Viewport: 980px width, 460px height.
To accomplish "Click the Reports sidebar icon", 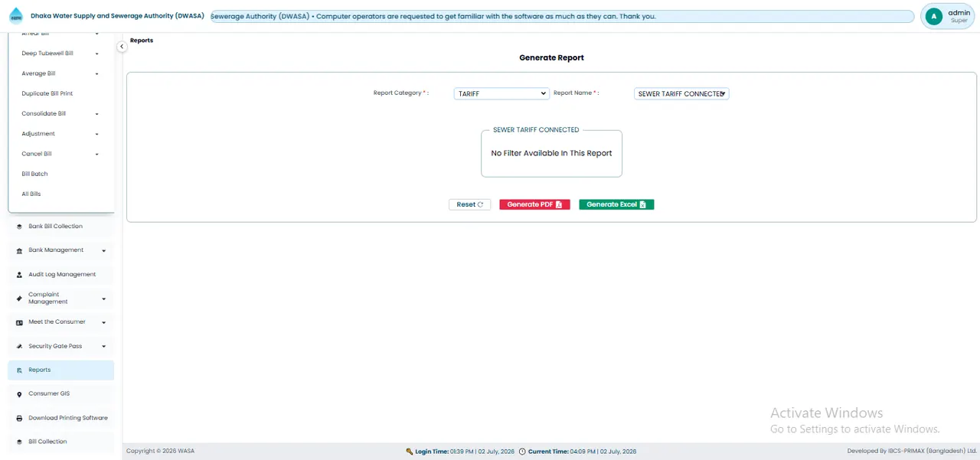I will coord(19,370).
